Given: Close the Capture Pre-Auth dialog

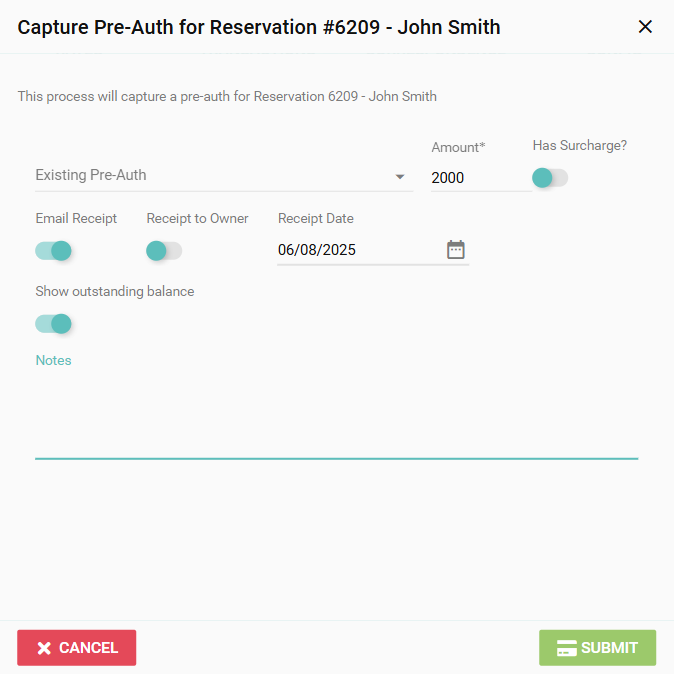Looking at the screenshot, I should tap(645, 27).
